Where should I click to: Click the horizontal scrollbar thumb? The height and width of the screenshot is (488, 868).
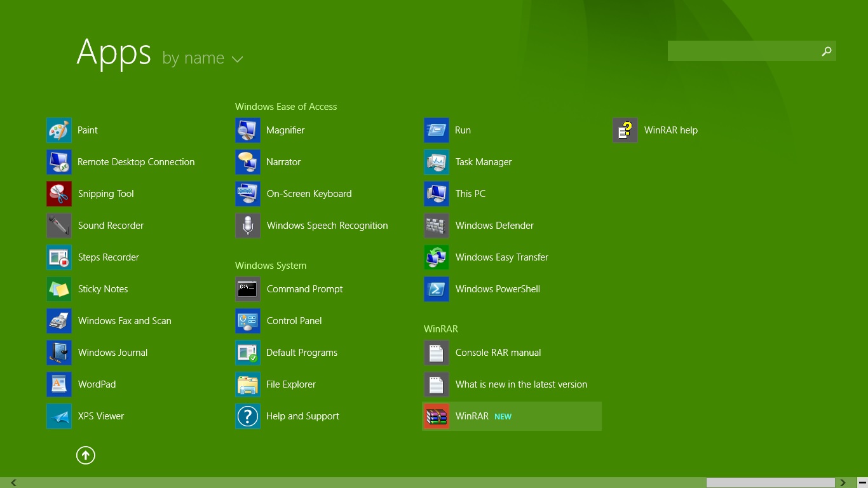pyautogui.click(x=771, y=483)
